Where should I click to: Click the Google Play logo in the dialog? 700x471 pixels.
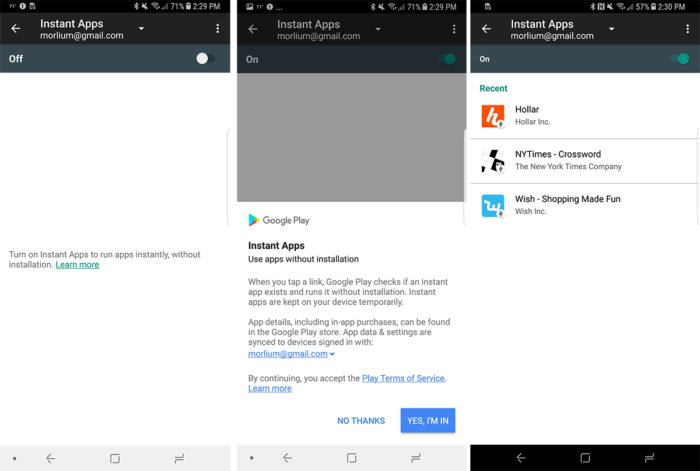(x=279, y=220)
